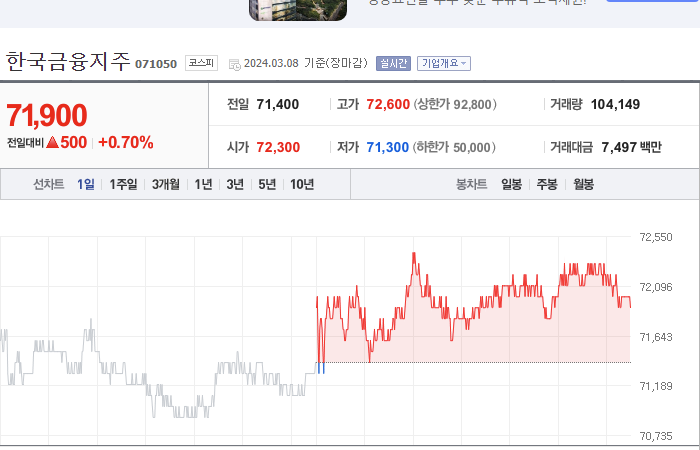Open the 기업개요 dropdown
This screenshot has width=700, height=450.
point(444,63)
